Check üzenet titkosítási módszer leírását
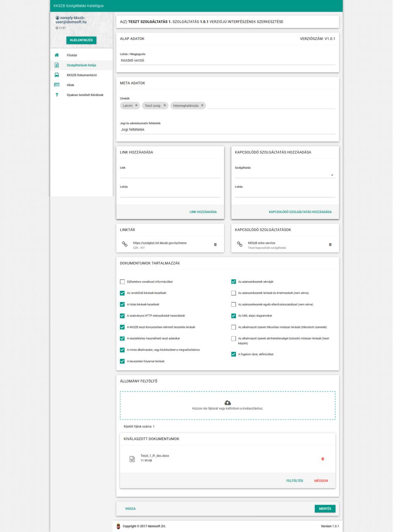The image size is (397, 532). (x=233, y=327)
